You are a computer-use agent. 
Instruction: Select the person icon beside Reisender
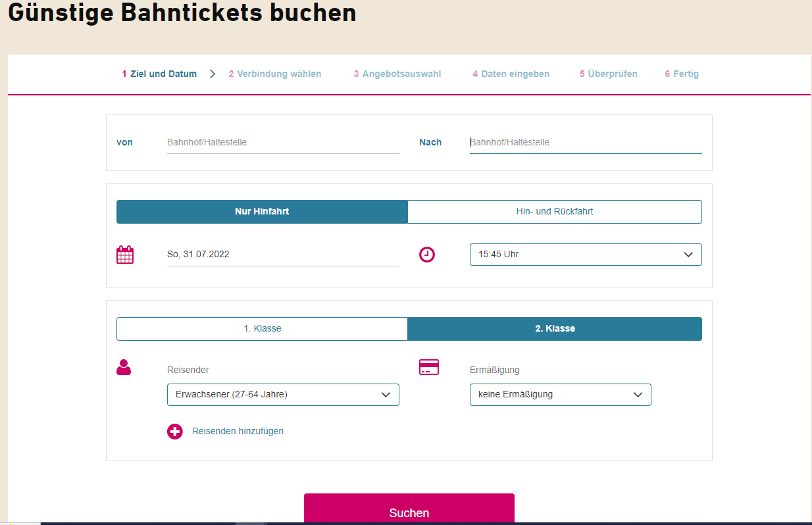pos(124,368)
